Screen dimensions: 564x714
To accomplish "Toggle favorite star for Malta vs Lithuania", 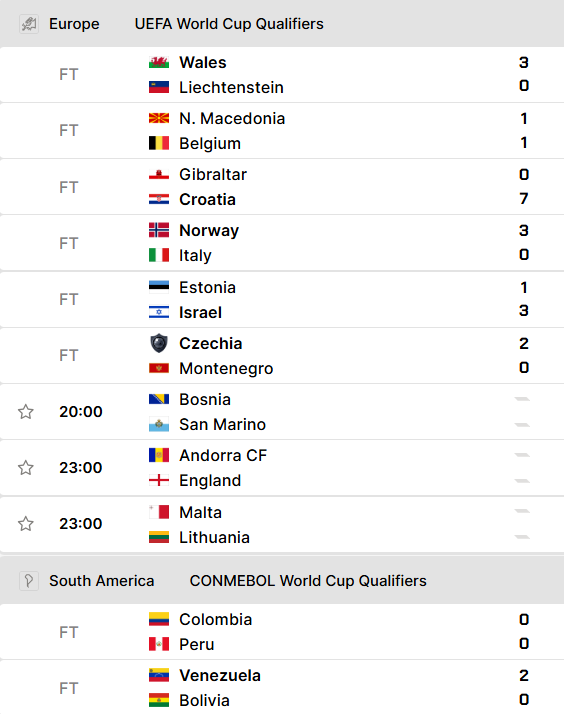I will 25,524.
